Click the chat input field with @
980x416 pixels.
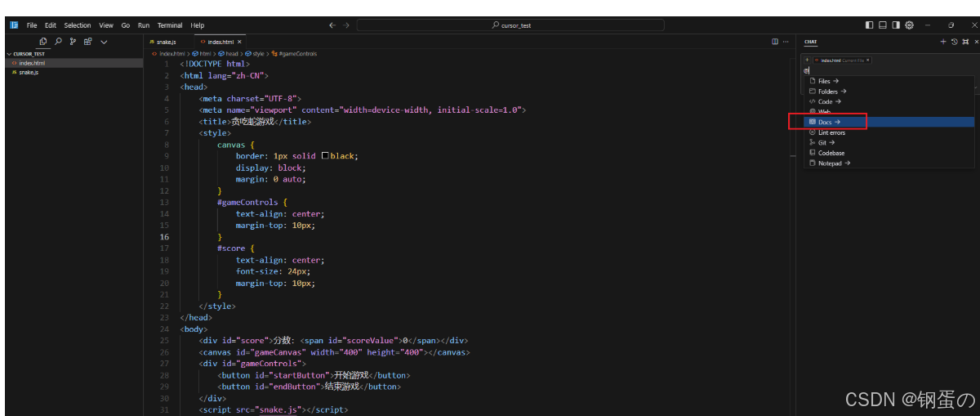[x=889, y=70]
